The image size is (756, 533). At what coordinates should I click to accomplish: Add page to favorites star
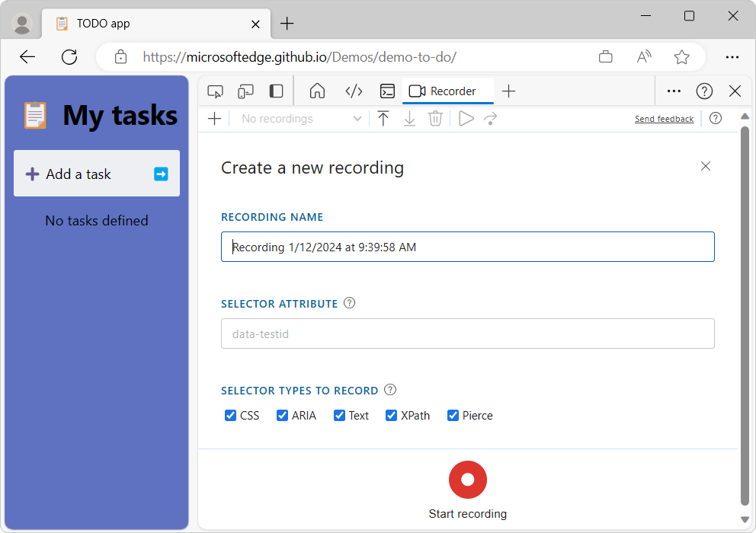click(682, 57)
